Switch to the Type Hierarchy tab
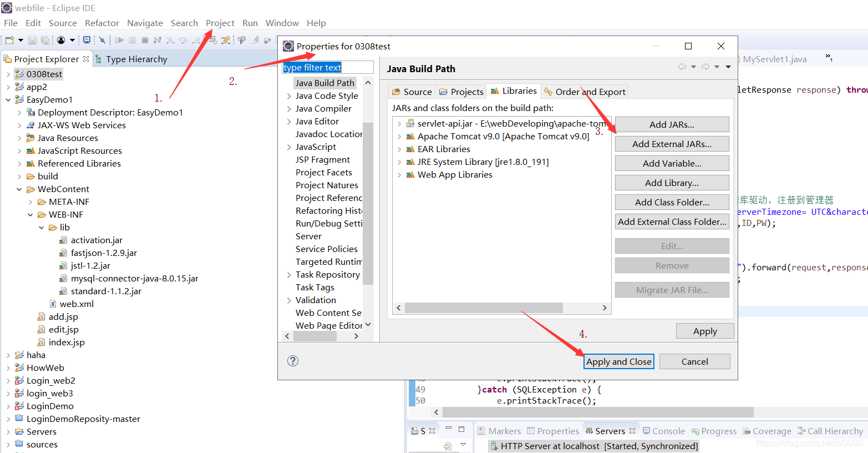 tap(131, 59)
